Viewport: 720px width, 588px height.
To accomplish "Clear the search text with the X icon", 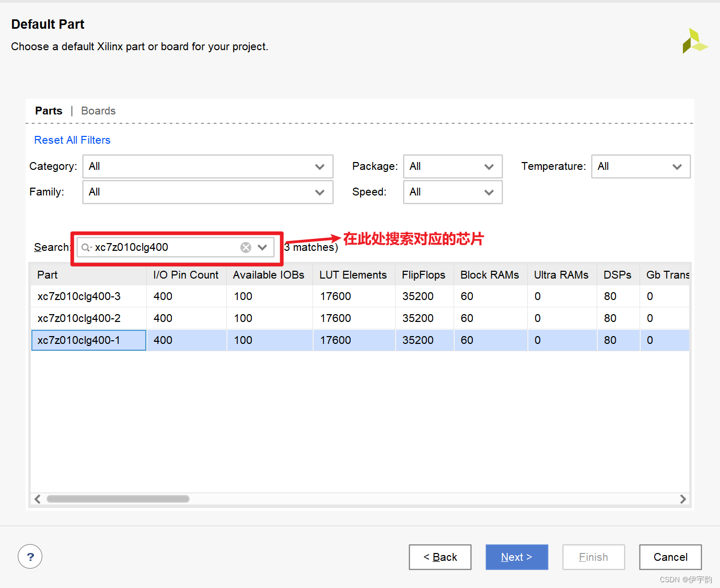I will pos(246,247).
